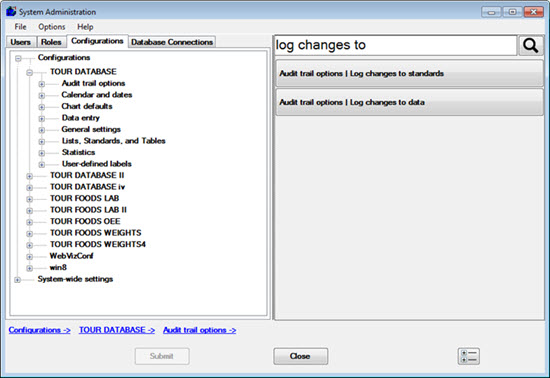This screenshot has height=378, width=550.
Task: Expand the System-wide settings node
Action: pos(18,280)
